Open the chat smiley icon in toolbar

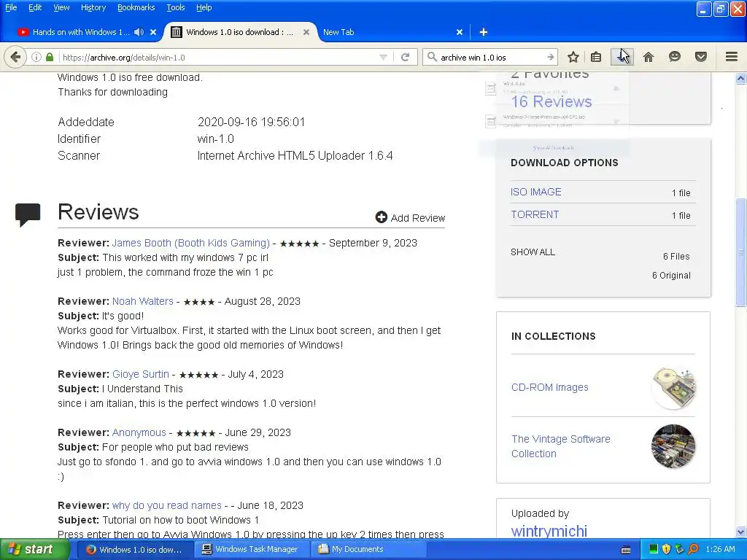[675, 57]
